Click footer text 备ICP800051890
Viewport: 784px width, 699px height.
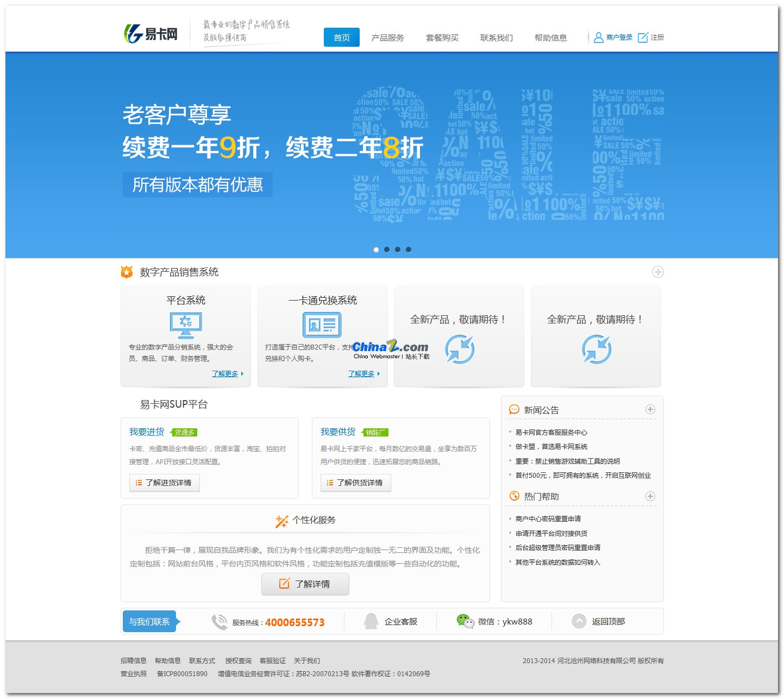pos(182,674)
